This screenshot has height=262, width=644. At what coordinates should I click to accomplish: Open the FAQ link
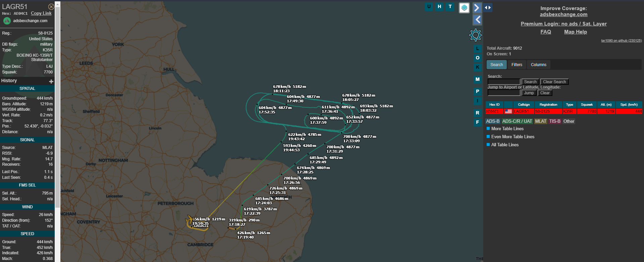(546, 32)
